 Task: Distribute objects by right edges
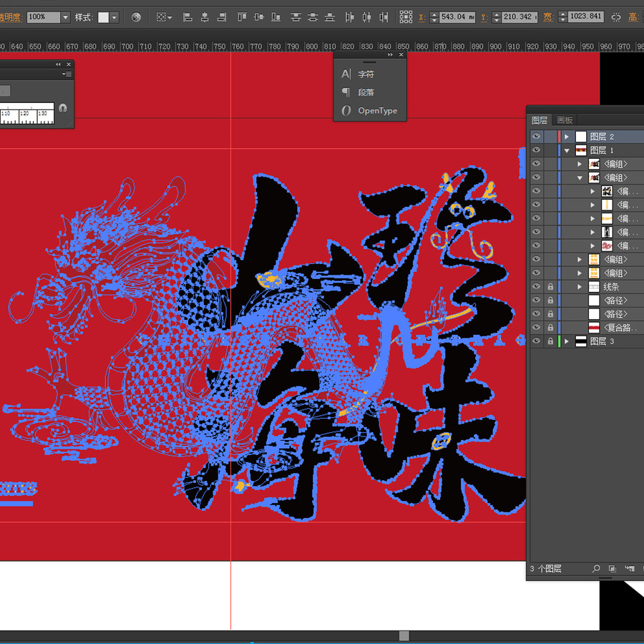384,17
